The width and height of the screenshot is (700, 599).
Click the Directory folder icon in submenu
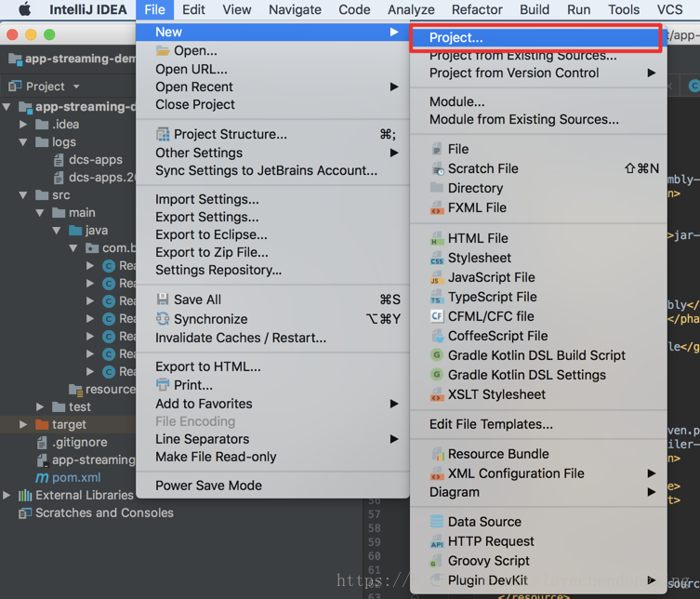(x=437, y=188)
